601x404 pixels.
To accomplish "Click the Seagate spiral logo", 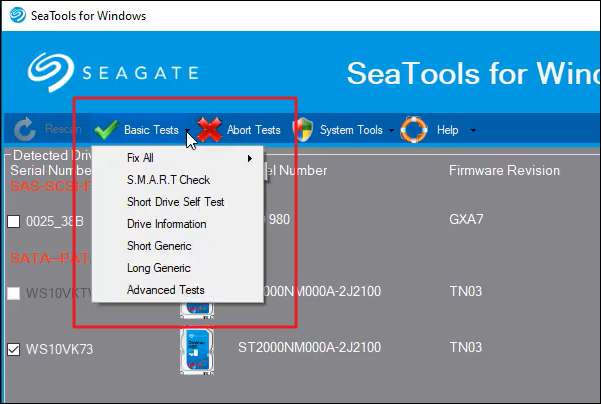I will (51, 72).
